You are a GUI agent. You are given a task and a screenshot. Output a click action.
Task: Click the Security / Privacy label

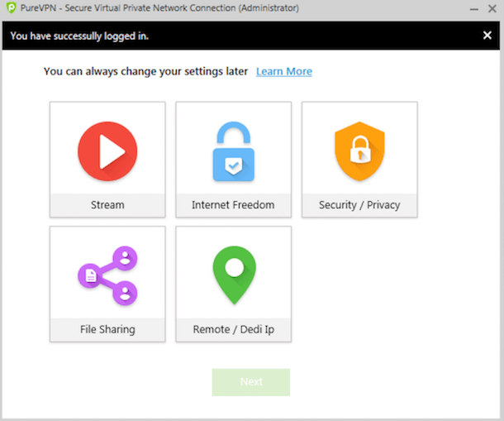(359, 205)
